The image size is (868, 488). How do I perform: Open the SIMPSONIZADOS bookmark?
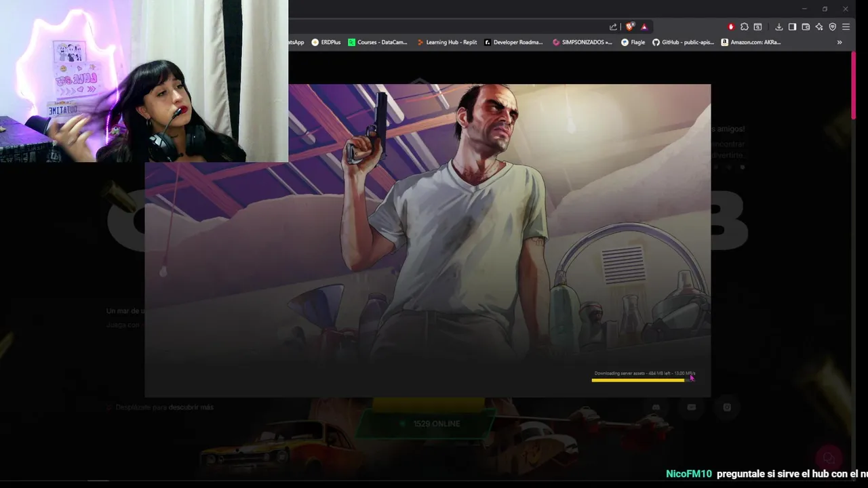(583, 42)
